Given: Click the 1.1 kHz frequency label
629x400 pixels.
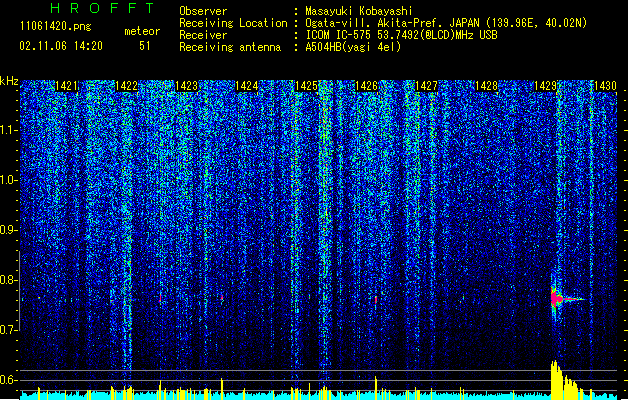Looking at the screenshot, I should [x=9, y=130].
